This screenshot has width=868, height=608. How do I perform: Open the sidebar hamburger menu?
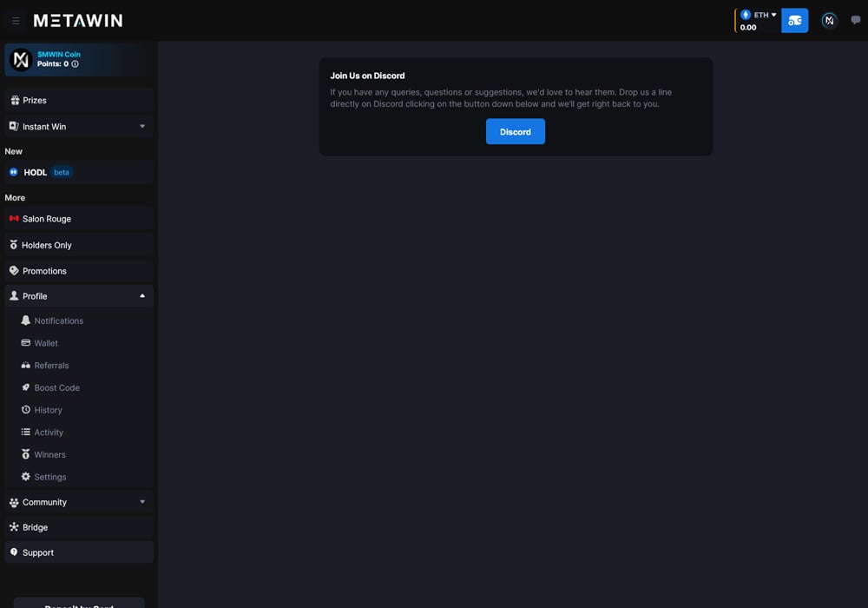pos(16,20)
